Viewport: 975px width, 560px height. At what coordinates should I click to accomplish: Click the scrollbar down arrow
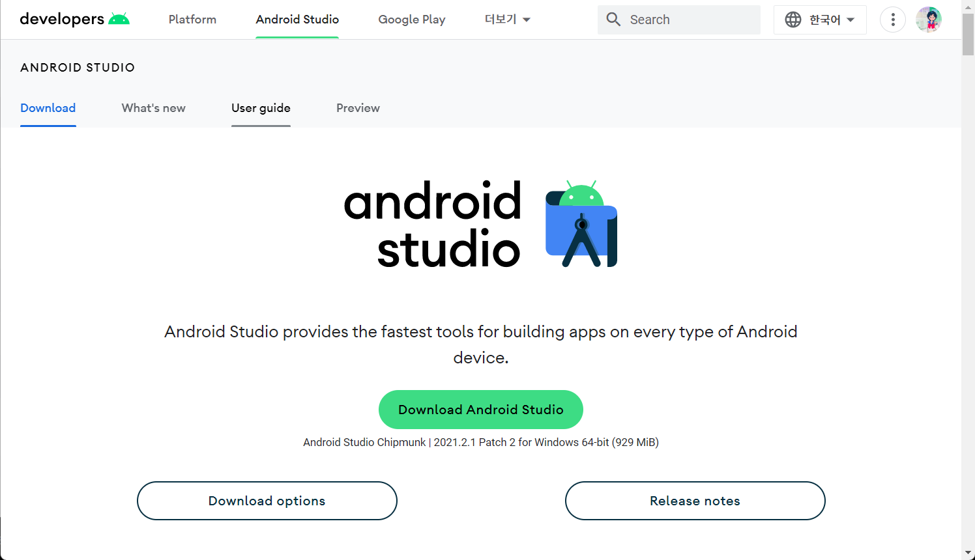point(968,553)
